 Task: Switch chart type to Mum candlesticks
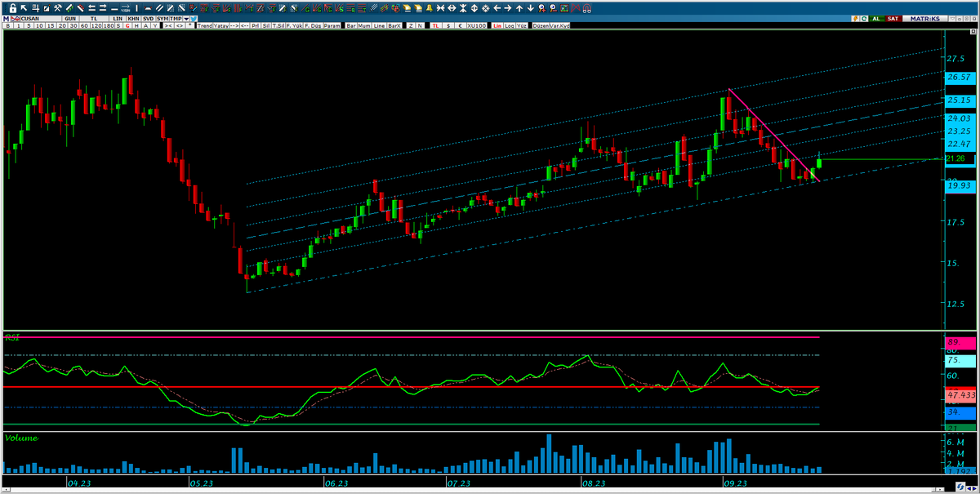(364, 26)
